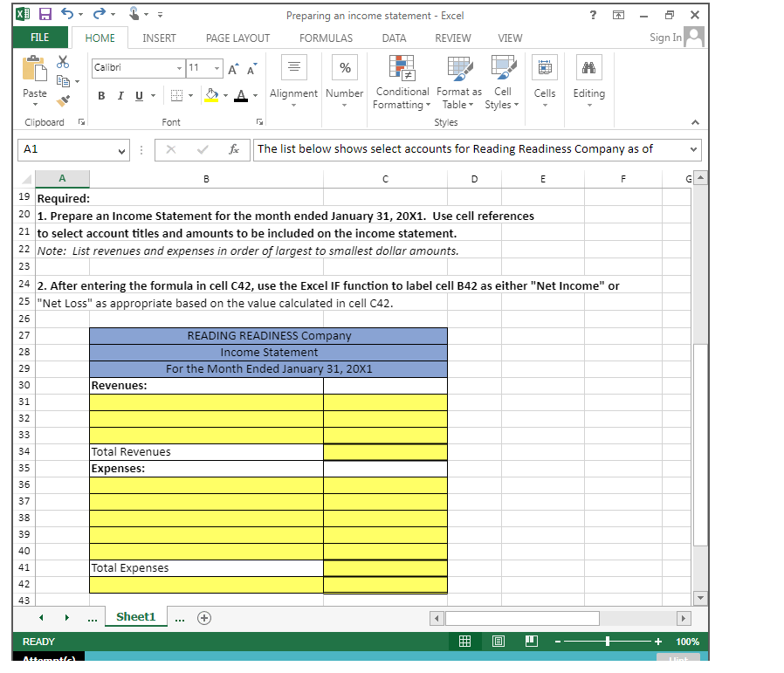
Task: Select the Percent Style number format
Action: tap(344, 67)
